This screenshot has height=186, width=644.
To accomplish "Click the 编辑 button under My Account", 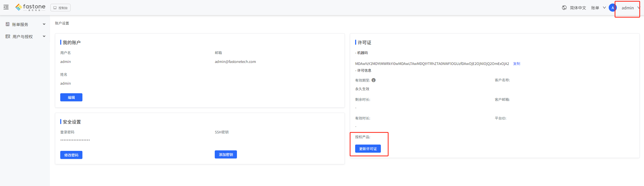I will click(71, 97).
